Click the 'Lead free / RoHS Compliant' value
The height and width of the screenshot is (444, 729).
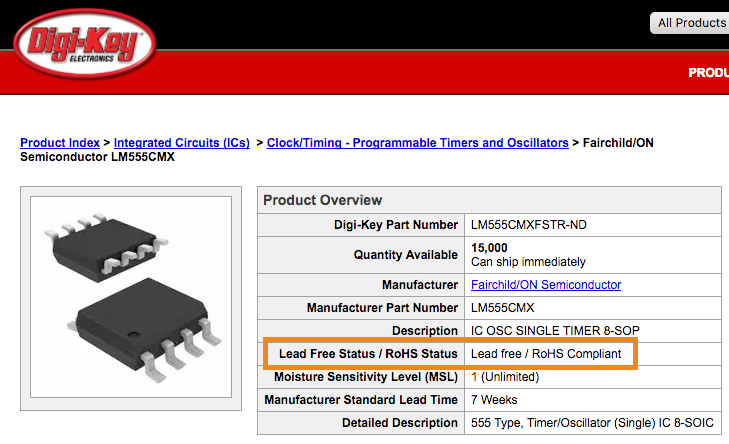[546, 354]
